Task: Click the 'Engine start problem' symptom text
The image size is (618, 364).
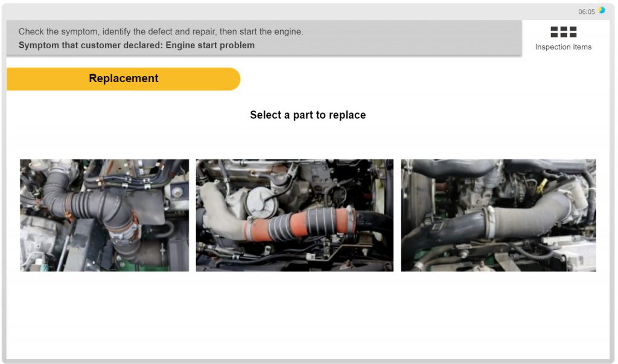Action: pos(210,45)
